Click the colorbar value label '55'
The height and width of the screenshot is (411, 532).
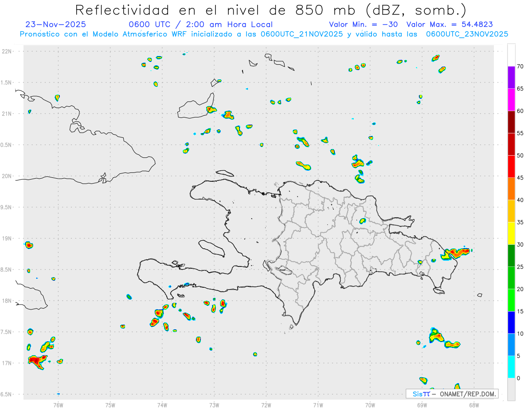pyautogui.click(x=520, y=133)
